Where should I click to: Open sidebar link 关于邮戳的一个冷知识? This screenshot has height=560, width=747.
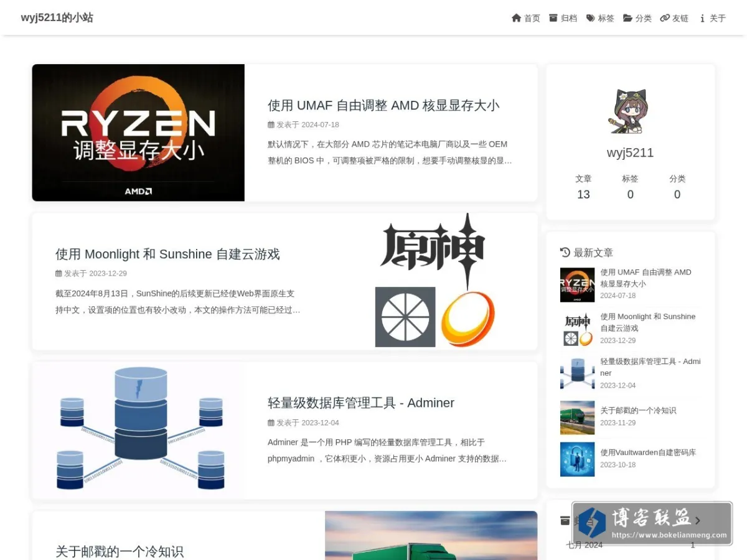[x=638, y=411]
